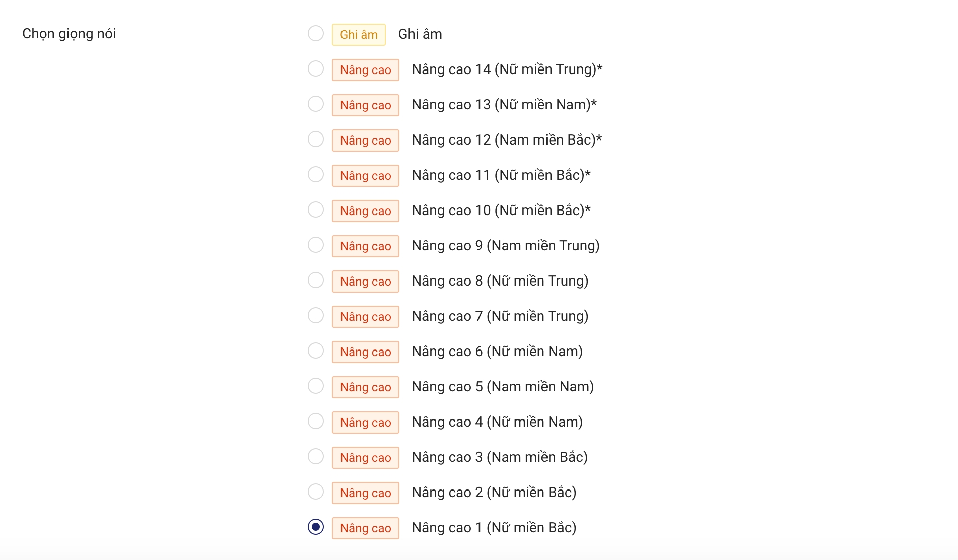Pick Nâng cao 4 (Nữ miền Nam) option

click(x=316, y=422)
